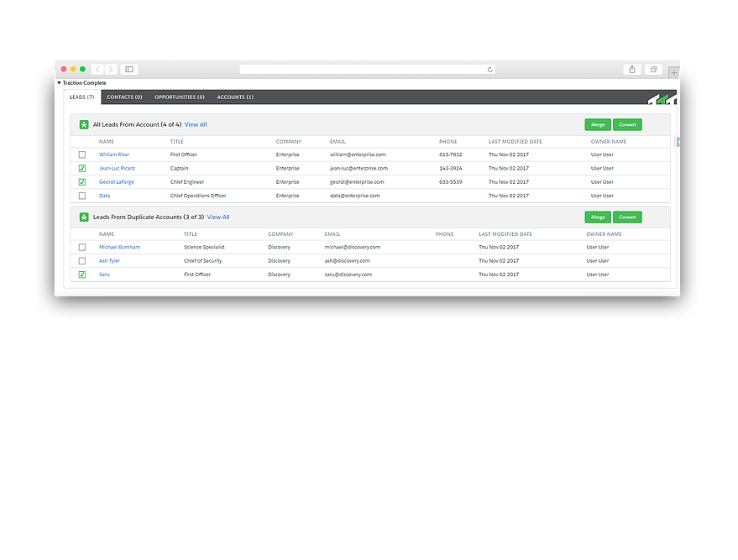Screen dimensions: 738x560
Task: Open the Saru lead record
Action: (104, 274)
